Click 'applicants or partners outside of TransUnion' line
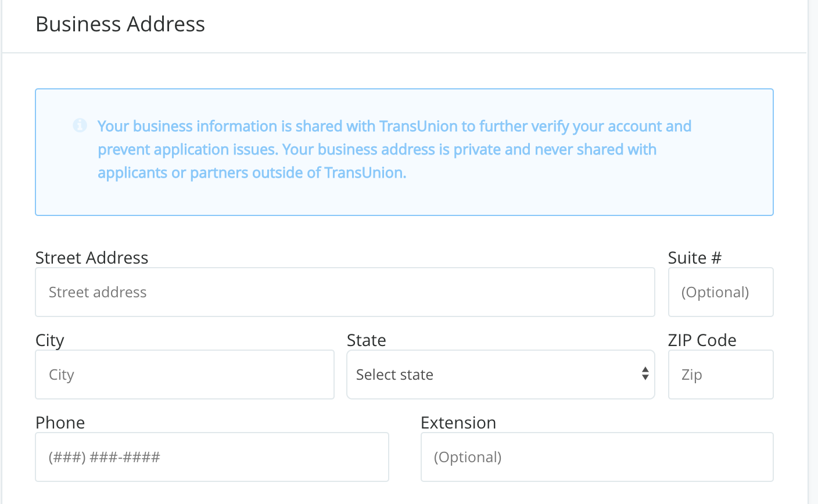This screenshot has height=504, width=818. [x=252, y=173]
